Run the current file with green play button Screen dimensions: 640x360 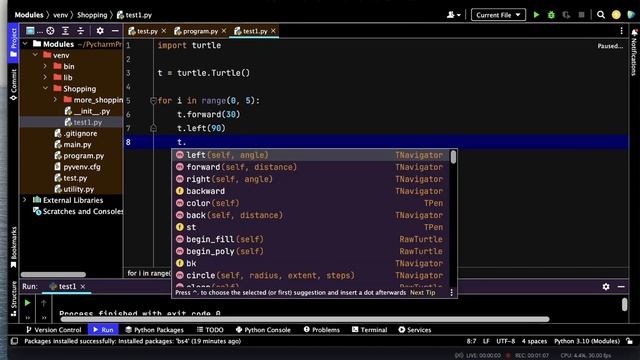coord(536,15)
